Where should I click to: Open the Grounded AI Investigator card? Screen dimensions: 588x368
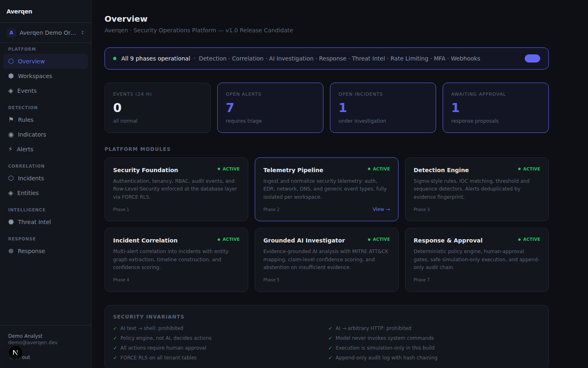coord(327,260)
